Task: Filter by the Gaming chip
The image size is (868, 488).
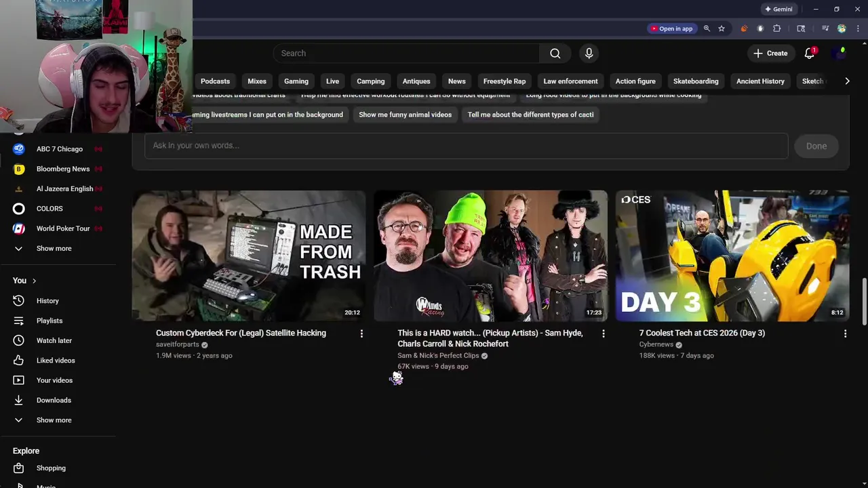Action: click(296, 81)
